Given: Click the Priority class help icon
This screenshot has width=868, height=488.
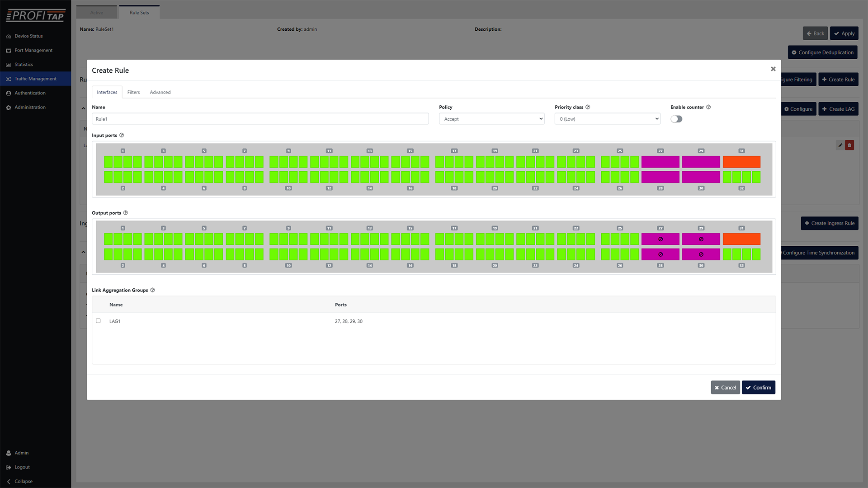Looking at the screenshot, I should (588, 107).
